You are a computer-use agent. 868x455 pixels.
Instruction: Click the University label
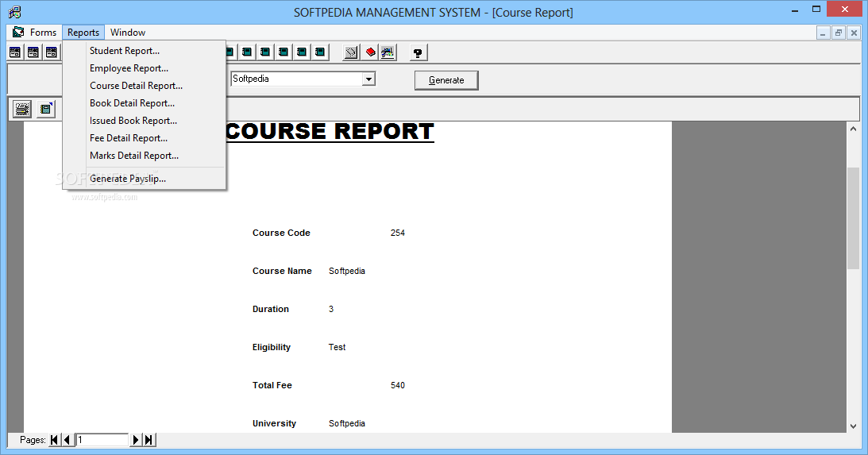tap(274, 424)
